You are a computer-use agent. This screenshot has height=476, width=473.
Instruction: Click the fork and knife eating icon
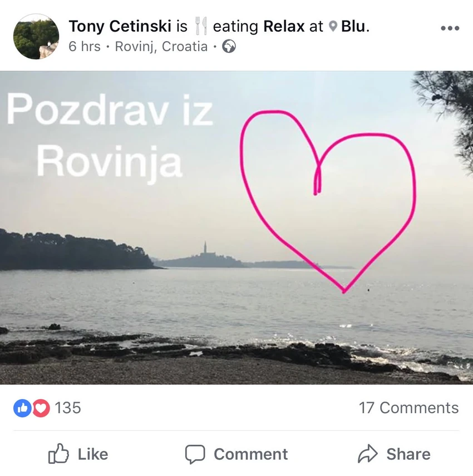pyautogui.click(x=200, y=26)
